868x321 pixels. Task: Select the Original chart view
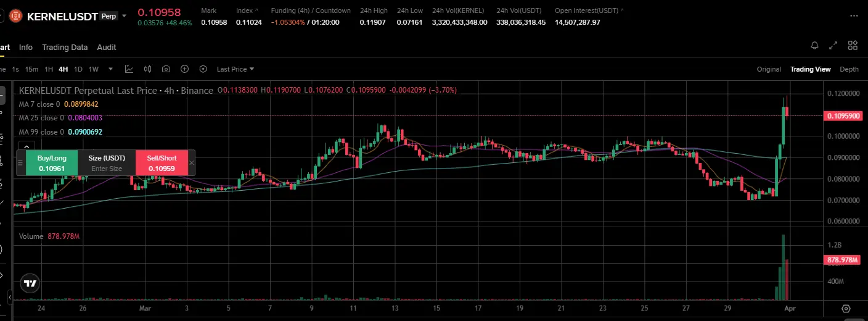click(769, 69)
